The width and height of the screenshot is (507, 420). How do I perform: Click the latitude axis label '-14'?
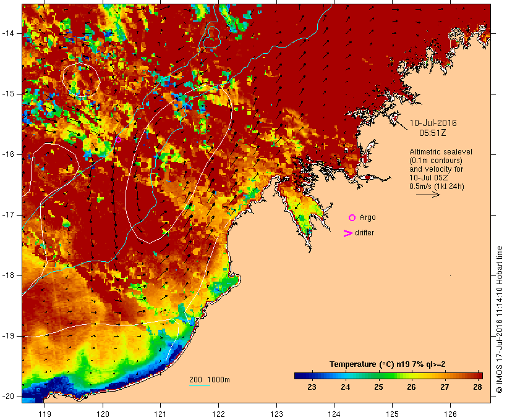point(8,33)
